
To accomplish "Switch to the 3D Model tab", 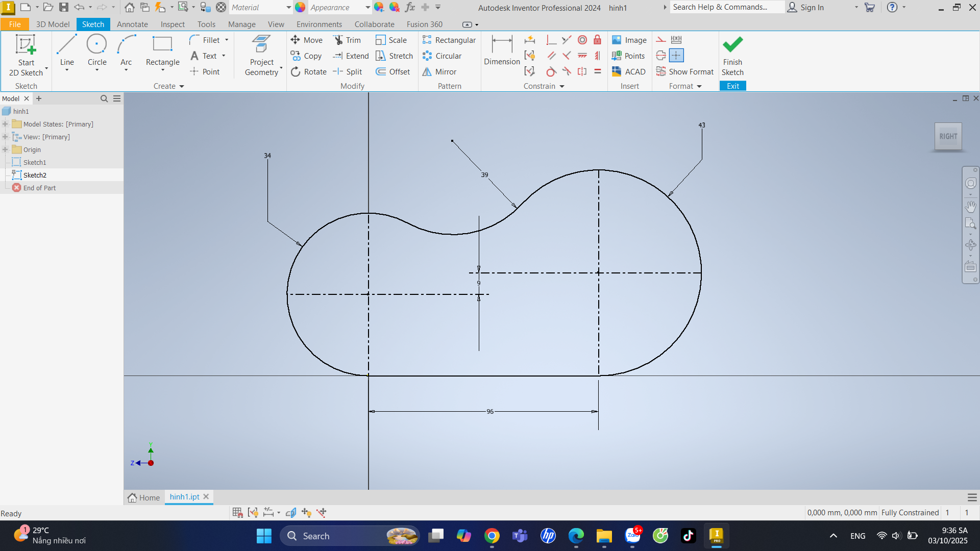I will [x=53, y=24].
